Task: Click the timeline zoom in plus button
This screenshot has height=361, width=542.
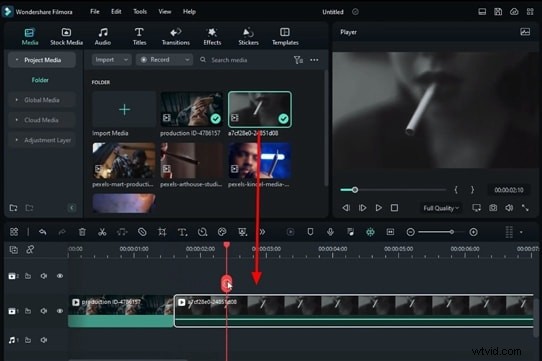Action: [x=473, y=232]
